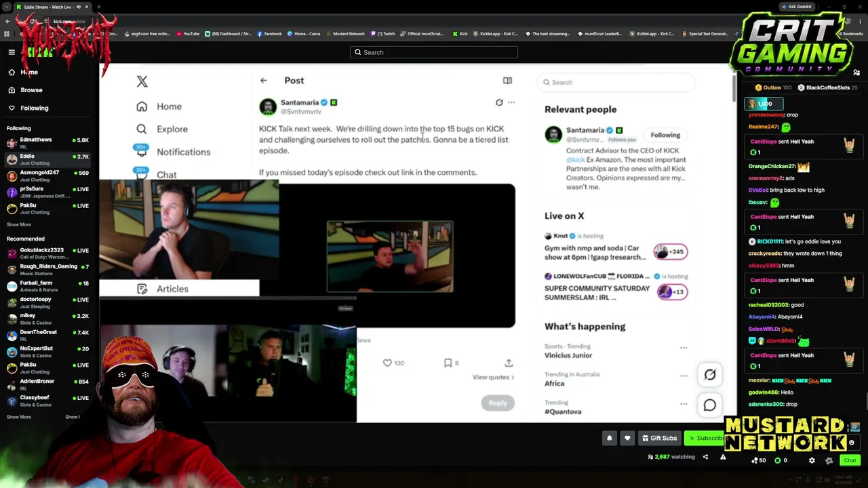The width and height of the screenshot is (868, 488).
Task: Expand Show more under Following
Action: (x=19, y=224)
